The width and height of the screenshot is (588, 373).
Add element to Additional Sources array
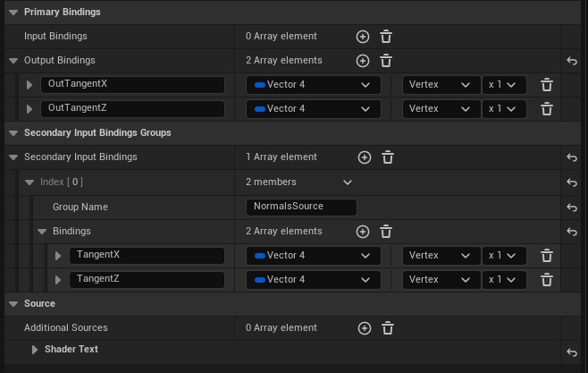[x=365, y=328]
